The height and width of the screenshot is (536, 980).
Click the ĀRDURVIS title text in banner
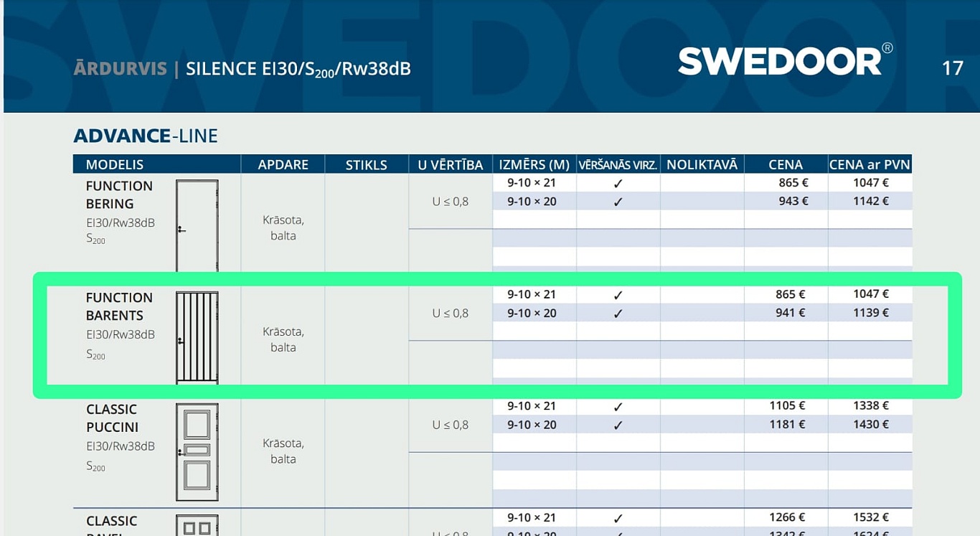point(120,69)
